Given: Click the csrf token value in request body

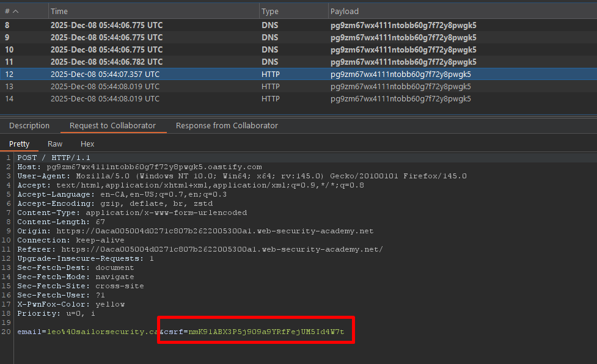Looking at the screenshot, I should click(266, 332).
